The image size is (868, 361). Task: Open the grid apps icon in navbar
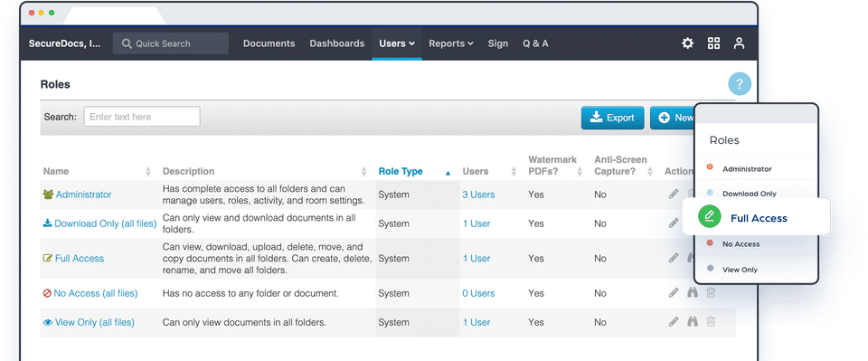[x=713, y=43]
